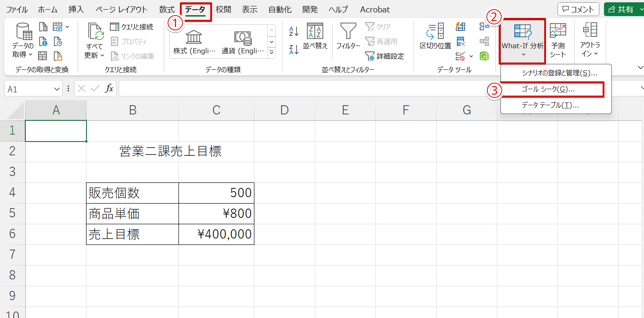Select cell with value 500

point(216,193)
